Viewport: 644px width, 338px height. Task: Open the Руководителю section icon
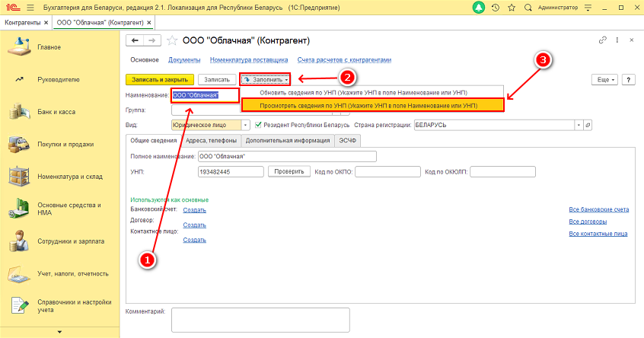[19, 79]
